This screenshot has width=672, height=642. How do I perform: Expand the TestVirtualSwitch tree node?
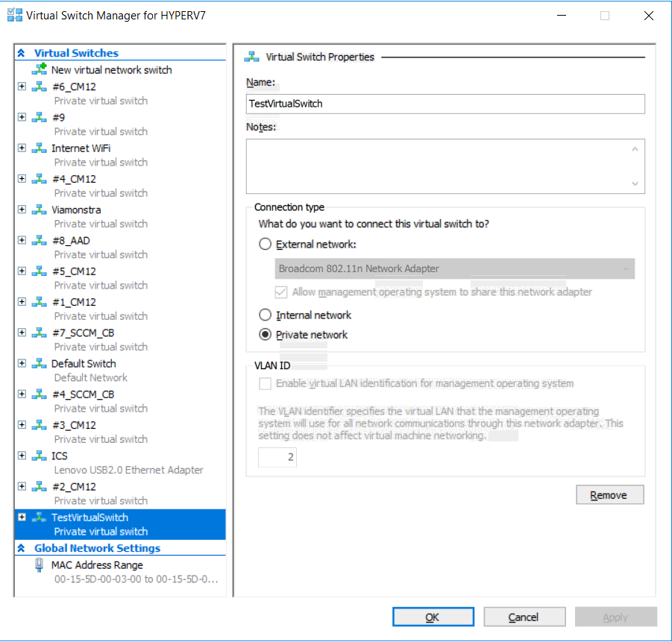[22, 517]
